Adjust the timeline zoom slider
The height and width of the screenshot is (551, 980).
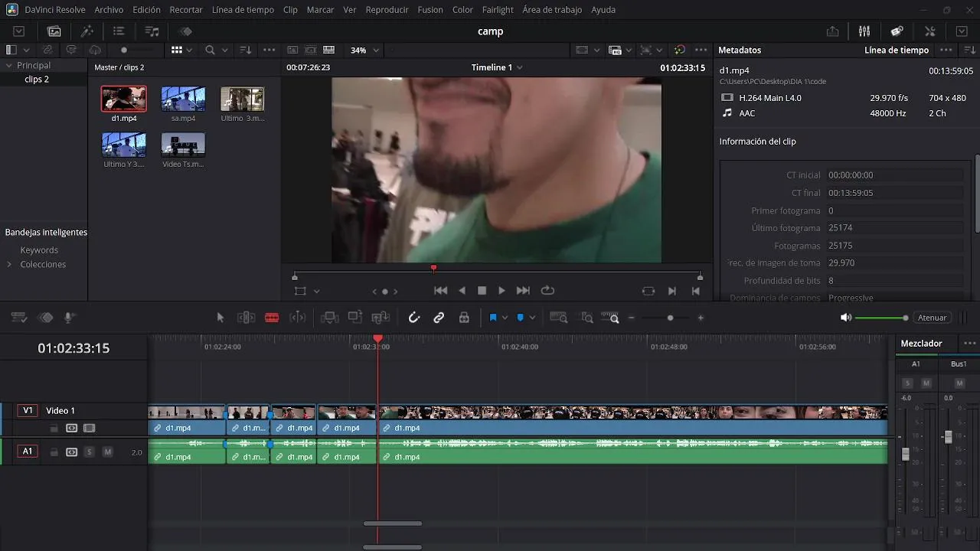670,318
